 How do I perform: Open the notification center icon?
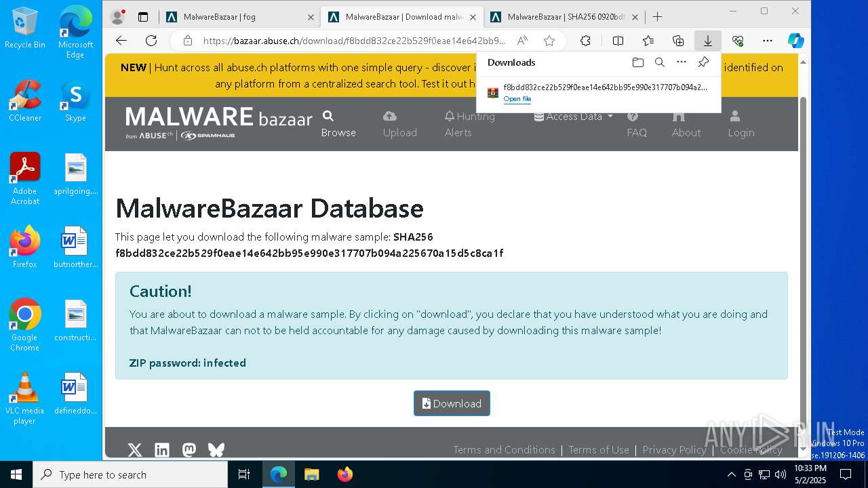(x=846, y=474)
